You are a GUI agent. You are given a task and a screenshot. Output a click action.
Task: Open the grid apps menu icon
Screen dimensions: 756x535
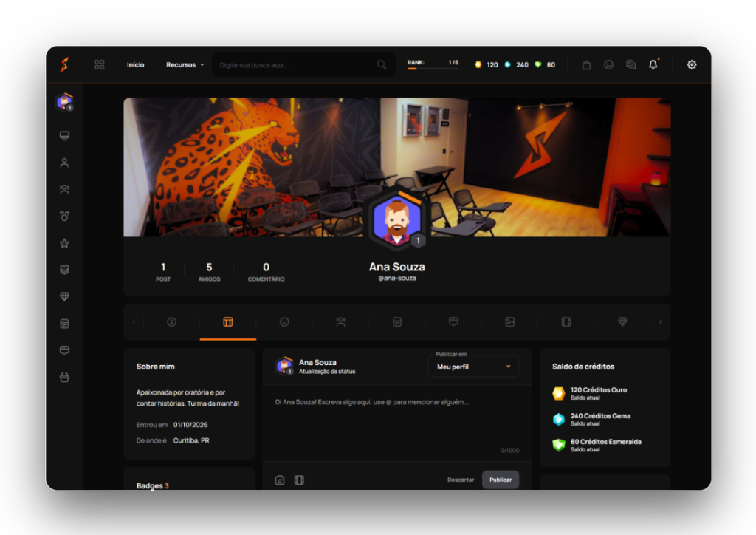tap(100, 64)
